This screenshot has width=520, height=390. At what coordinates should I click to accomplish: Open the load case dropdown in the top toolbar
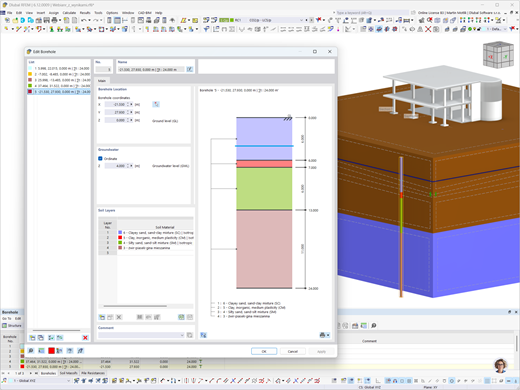pos(301,20)
